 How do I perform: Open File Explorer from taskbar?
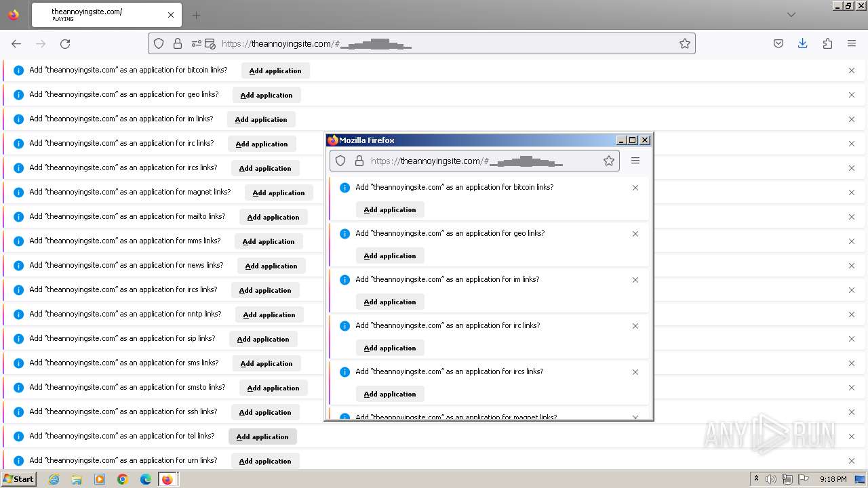coord(77,479)
